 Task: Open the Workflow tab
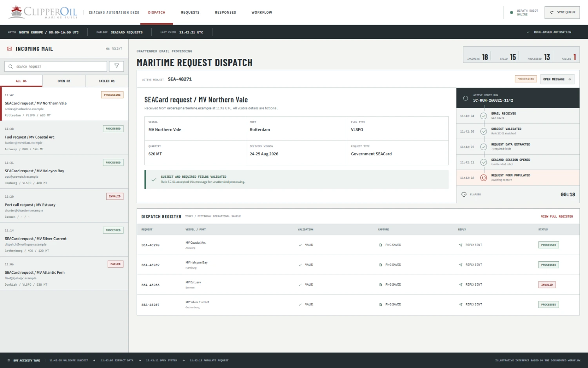[x=262, y=13]
